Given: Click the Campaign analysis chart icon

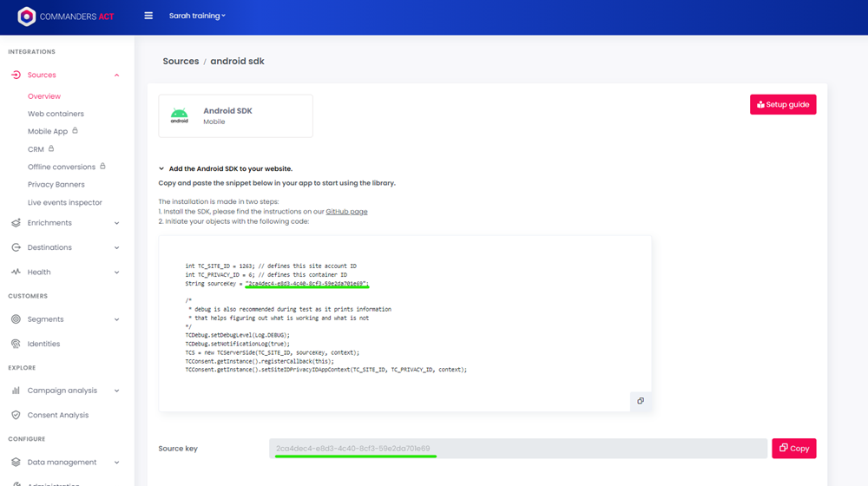Looking at the screenshot, I should pos(16,391).
